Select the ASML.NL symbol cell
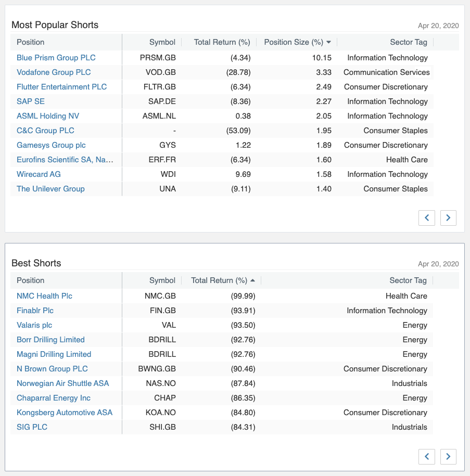 (159, 116)
